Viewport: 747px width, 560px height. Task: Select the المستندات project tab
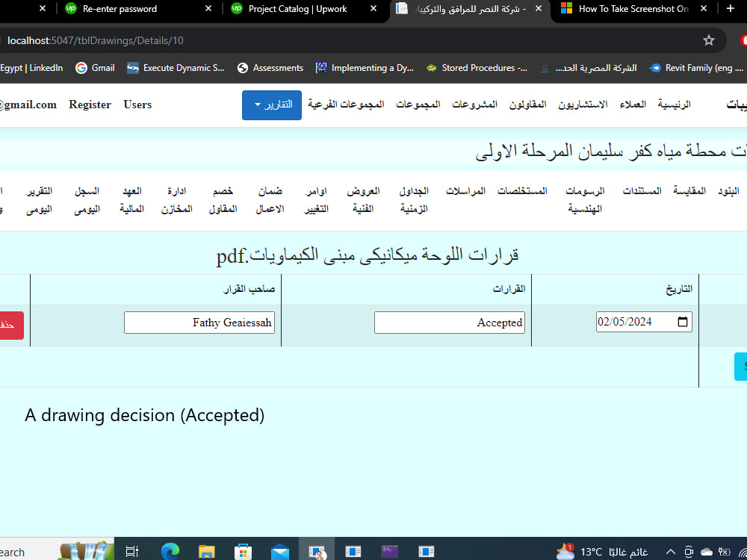[642, 191]
